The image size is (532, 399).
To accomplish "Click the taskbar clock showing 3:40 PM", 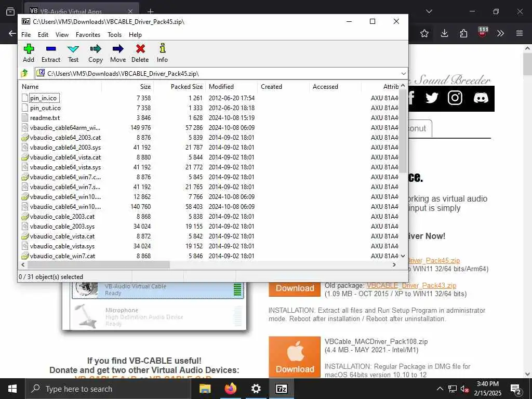I will [487, 389].
